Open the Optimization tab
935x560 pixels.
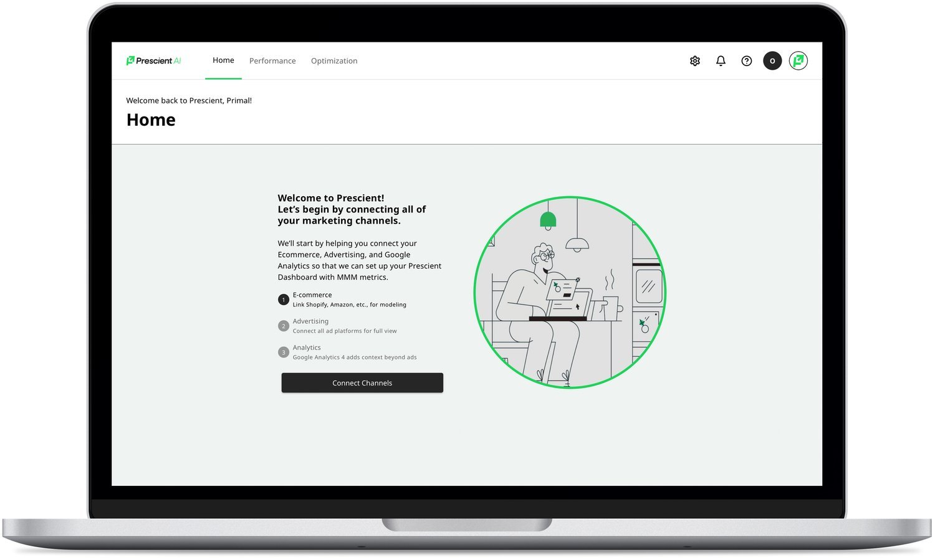334,60
